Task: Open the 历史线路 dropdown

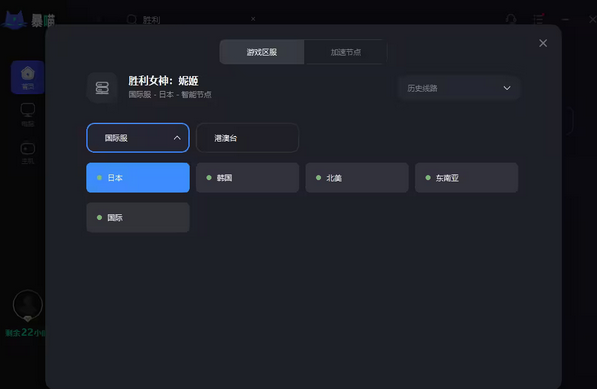Action: 459,88
